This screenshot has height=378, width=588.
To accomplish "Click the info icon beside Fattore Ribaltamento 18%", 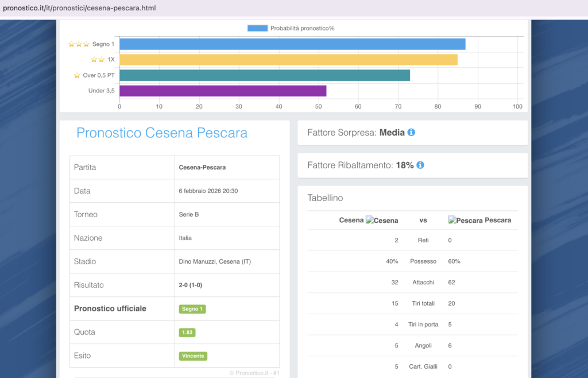I will tap(420, 165).
